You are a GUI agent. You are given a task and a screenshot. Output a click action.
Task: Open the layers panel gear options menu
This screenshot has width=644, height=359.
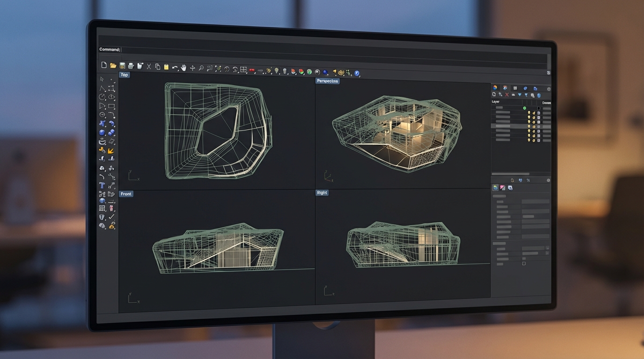click(549, 88)
